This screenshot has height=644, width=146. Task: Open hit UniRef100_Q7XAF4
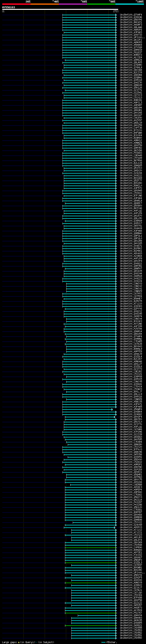point(131,15)
